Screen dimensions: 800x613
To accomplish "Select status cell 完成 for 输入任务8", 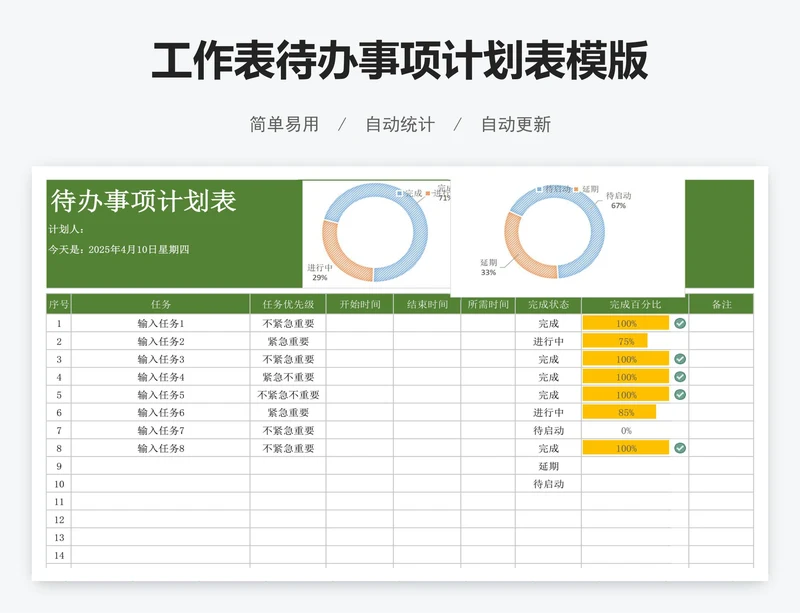I will [548, 448].
